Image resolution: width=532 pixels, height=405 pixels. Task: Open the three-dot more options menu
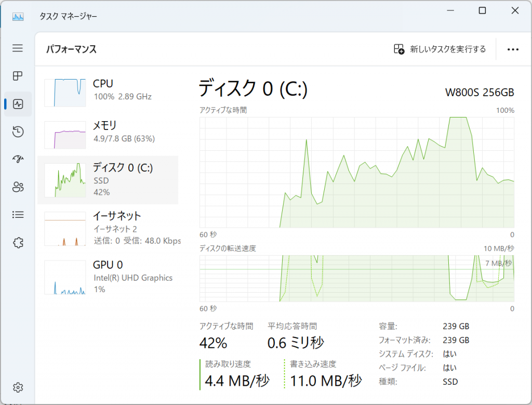click(513, 49)
